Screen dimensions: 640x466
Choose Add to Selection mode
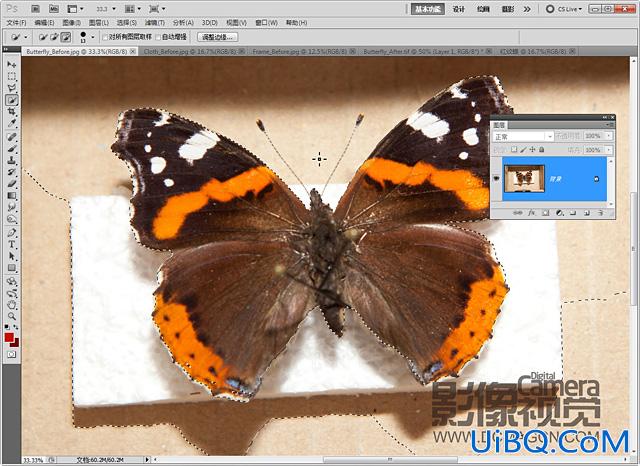point(54,37)
